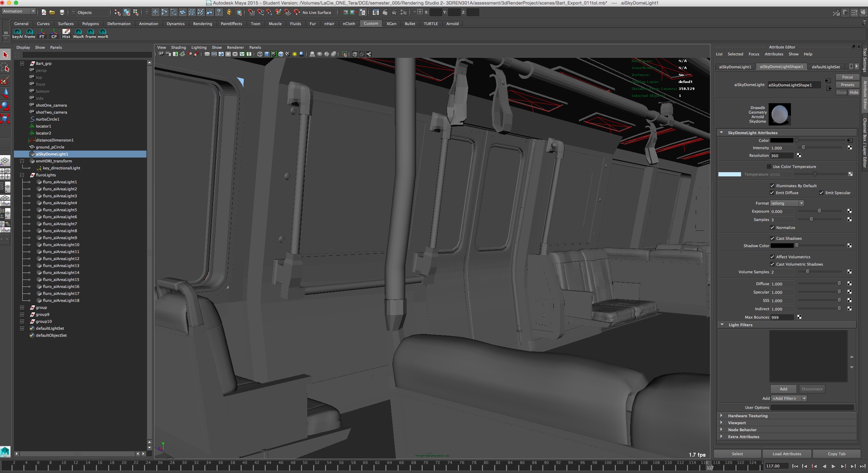
Task: Click the save scene floppy icon
Action: pos(62,12)
